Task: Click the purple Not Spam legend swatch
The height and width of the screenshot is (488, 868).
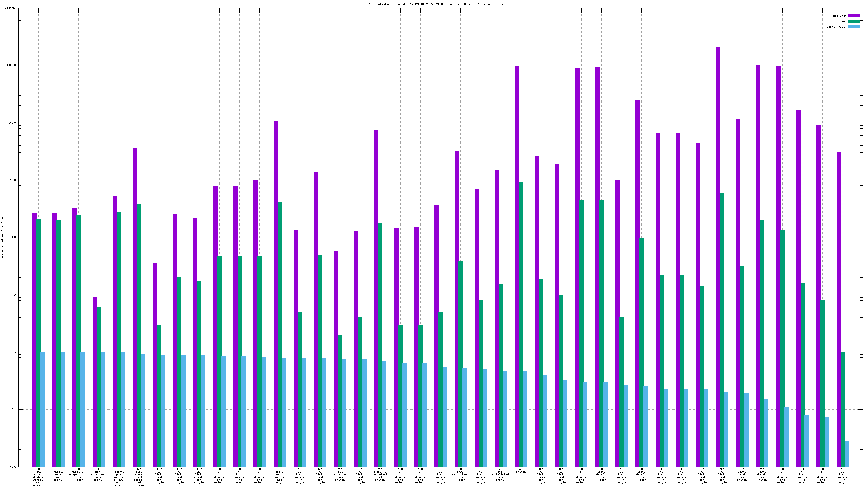Action: coord(853,16)
